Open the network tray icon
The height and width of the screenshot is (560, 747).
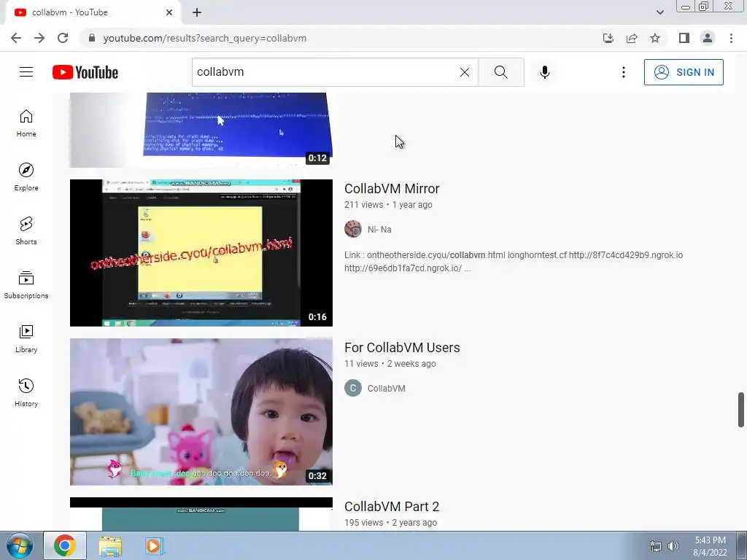(x=656, y=546)
